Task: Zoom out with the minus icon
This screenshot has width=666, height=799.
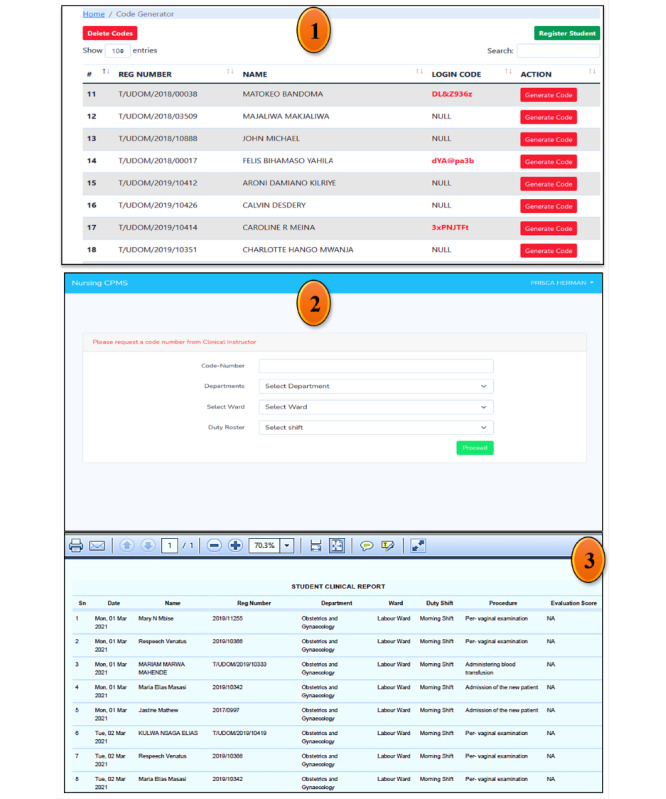Action: 214,546
